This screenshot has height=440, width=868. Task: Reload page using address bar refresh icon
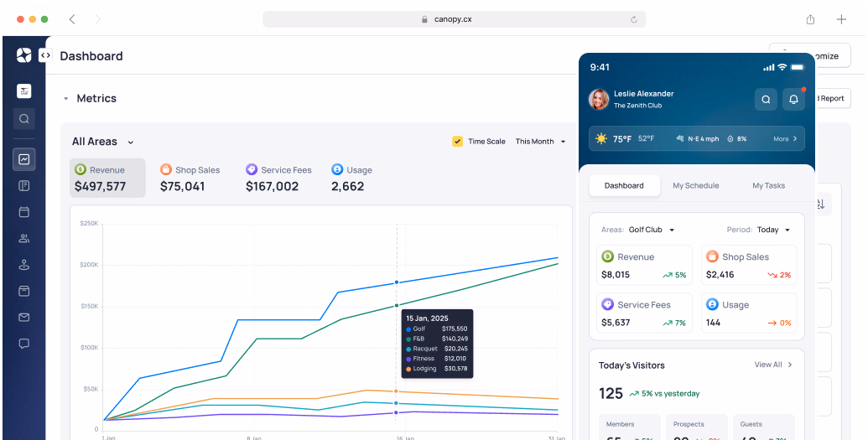(x=634, y=19)
